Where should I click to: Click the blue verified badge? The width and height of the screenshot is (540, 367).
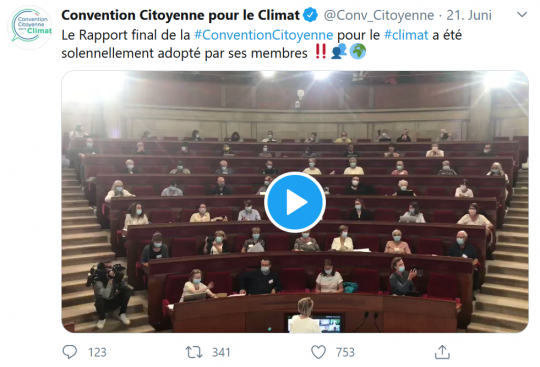(310, 15)
